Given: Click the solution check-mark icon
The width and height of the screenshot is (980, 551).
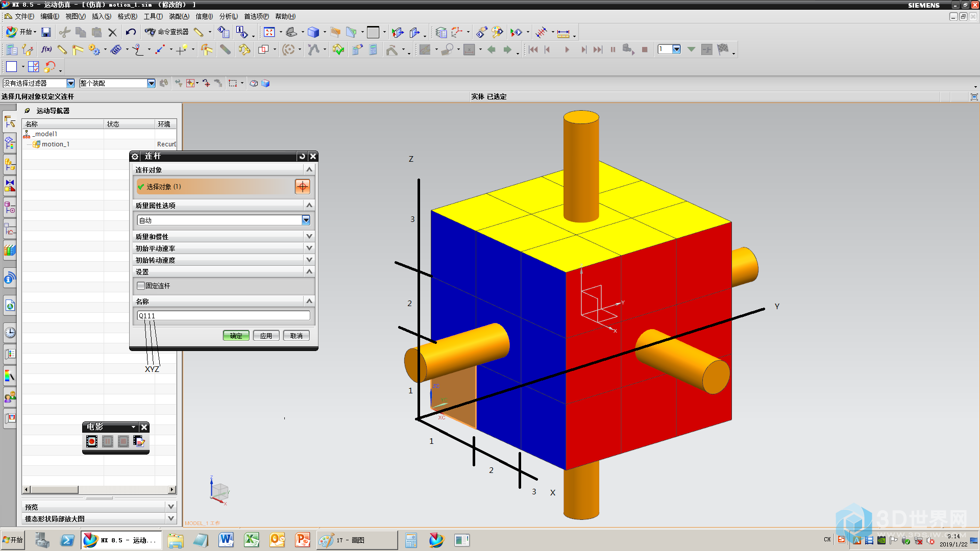Looking at the screenshot, I should (x=338, y=49).
